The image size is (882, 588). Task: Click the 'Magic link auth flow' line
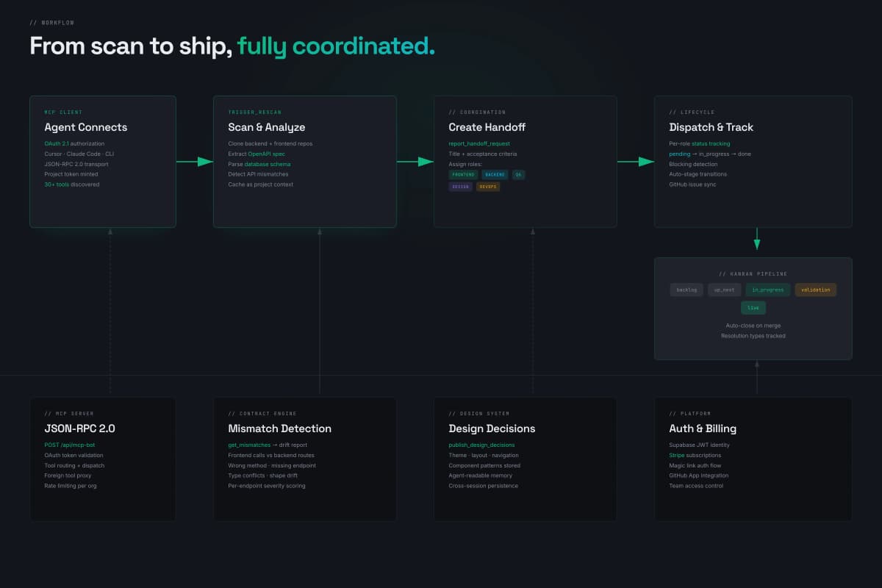[695, 465]
